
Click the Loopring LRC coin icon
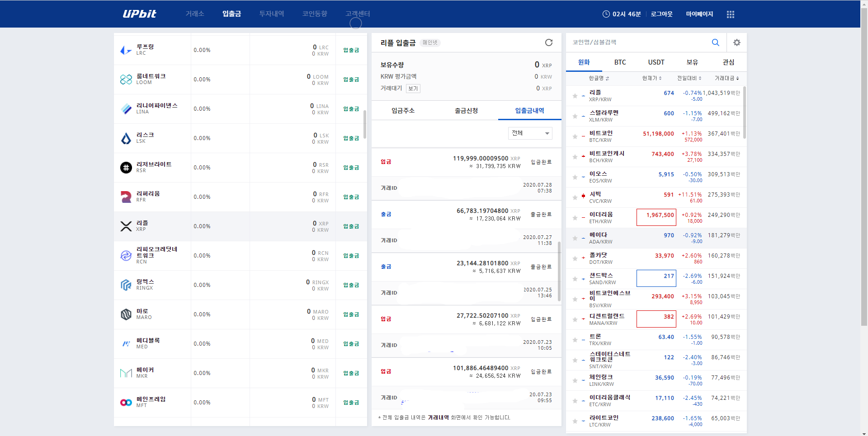point(126,50)
